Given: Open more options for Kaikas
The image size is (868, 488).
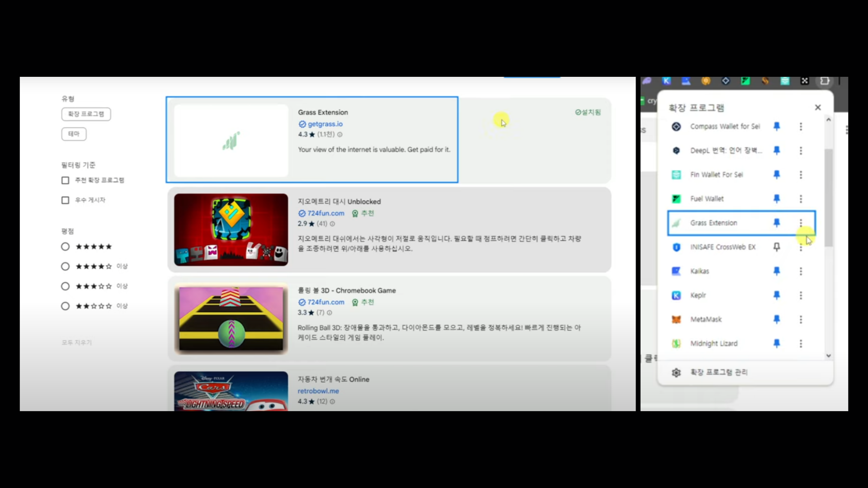Looking at the screenshot, I should click(x=801, y=271).
